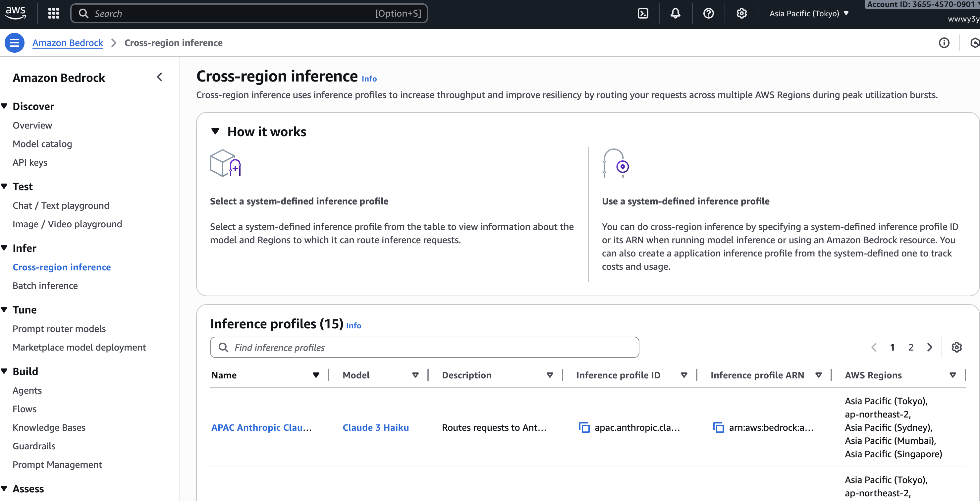980x501 pixels.
Task: Copy the inference profile ARN
Action: pos(718,427)
